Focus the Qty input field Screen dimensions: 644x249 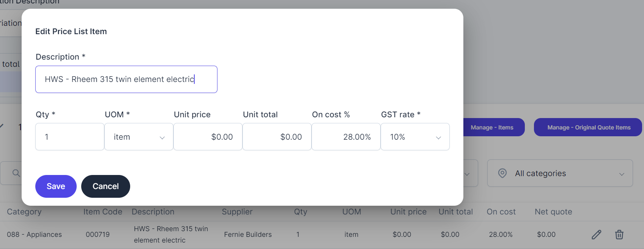[x=69, y=137]
